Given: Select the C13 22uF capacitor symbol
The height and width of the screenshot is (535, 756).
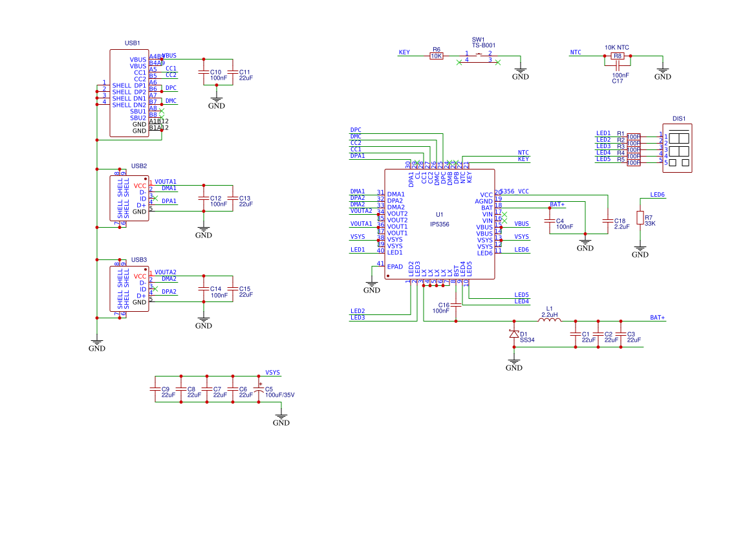Looking at the screenshot, I should click(x=233, y=198).
